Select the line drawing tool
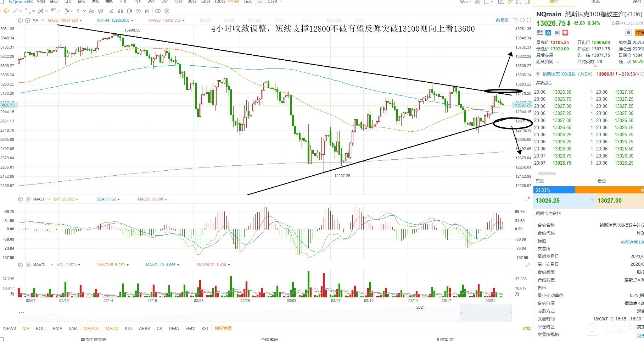The image size is (644, 341). pyautogui.click(x=16, y=11)
